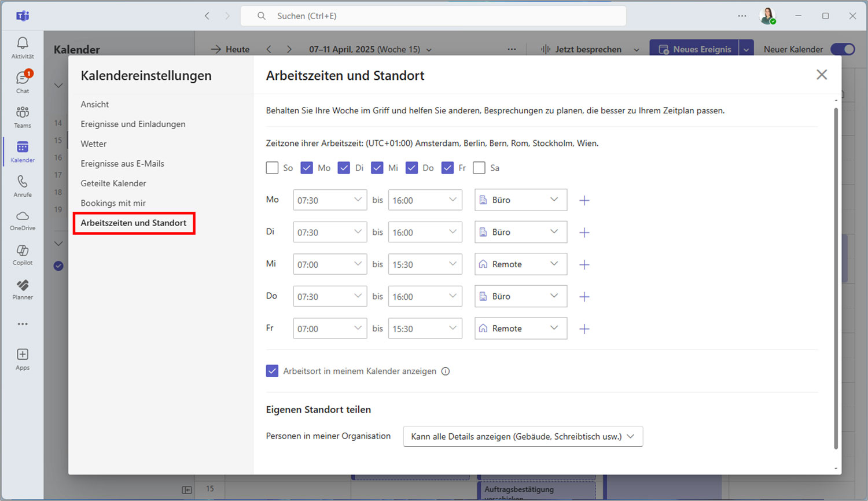This screenshot has width=868, height=501.
Task: Create a Neues Ereignis
Action: (694, 49)
